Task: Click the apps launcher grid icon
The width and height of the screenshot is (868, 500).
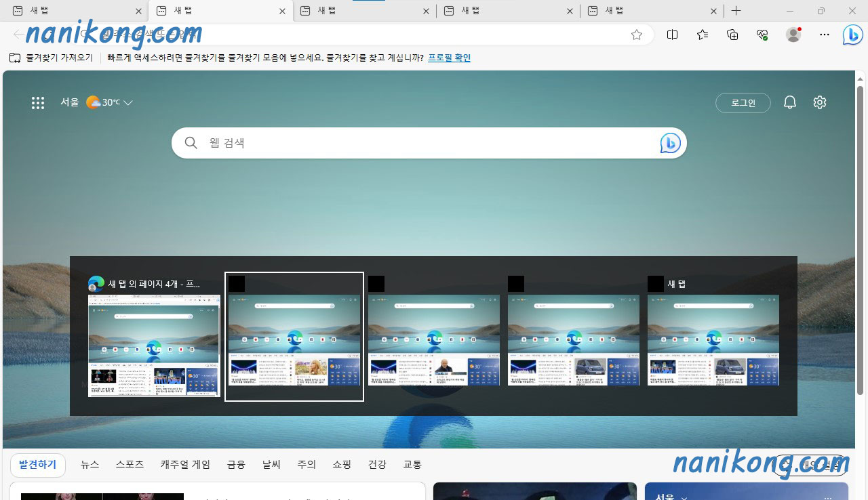Action: pyautogui.click(x=38, y=102)
